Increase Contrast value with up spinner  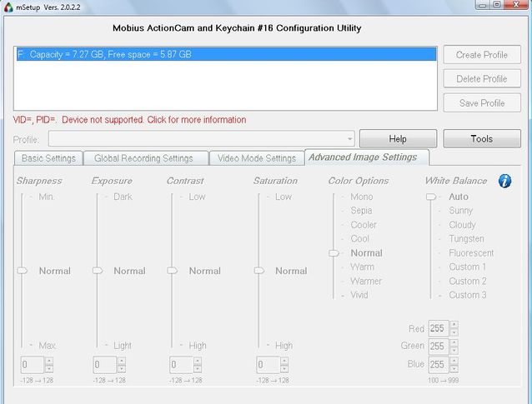pyautogui.click(x=198, y=361)
